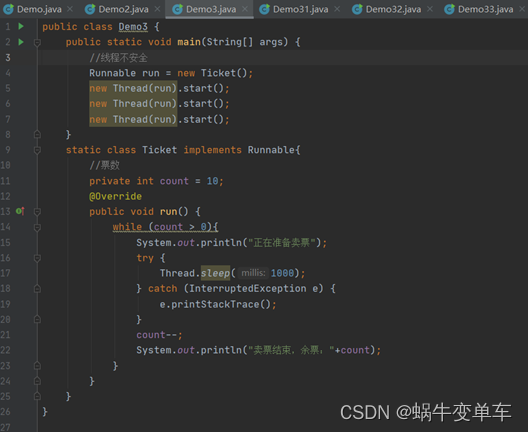Click line number 3 in the gutter
Screen dimensions: 528x432
tap(7, 58)
